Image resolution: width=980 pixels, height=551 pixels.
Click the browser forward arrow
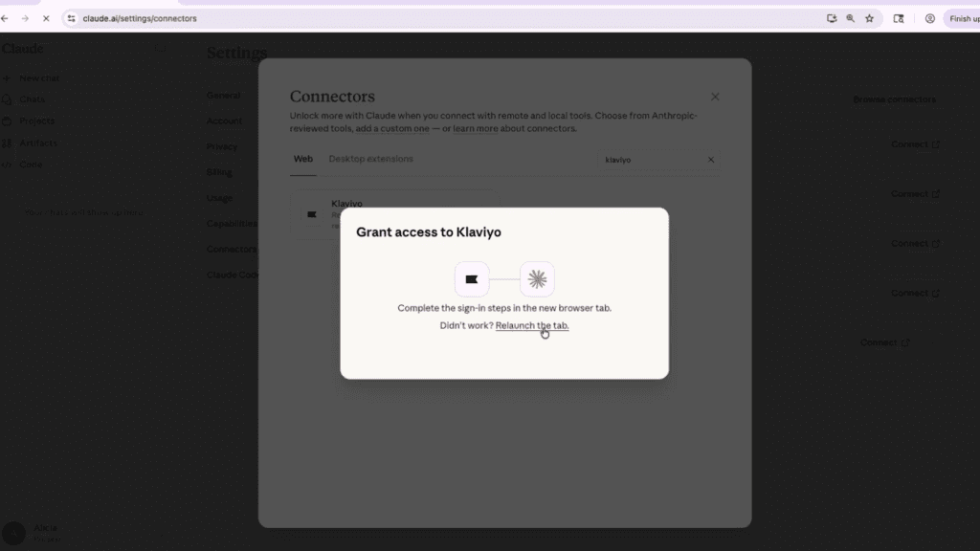point(25,19)
